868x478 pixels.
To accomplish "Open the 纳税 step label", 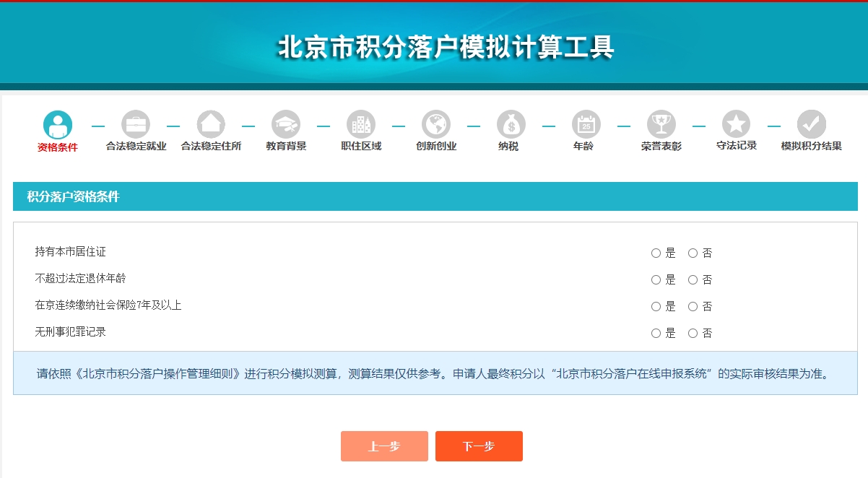I will pos(508,147).
